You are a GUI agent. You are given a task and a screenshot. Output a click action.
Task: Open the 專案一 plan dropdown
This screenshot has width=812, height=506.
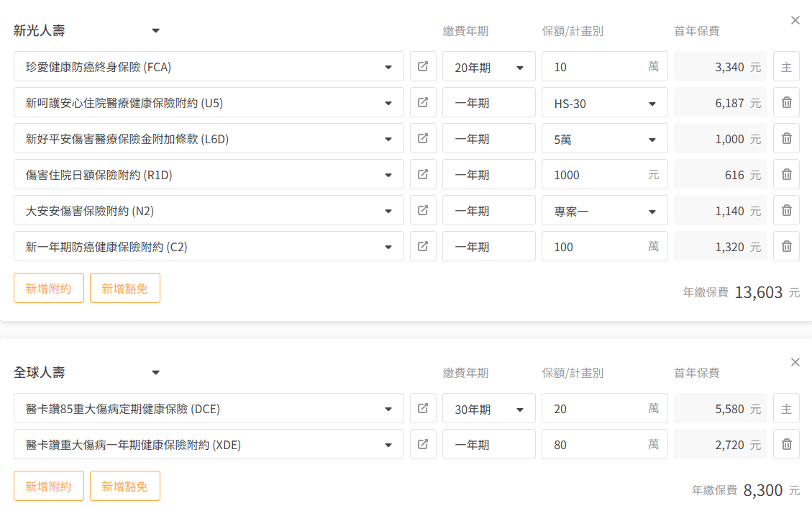[x=604, y=211]
